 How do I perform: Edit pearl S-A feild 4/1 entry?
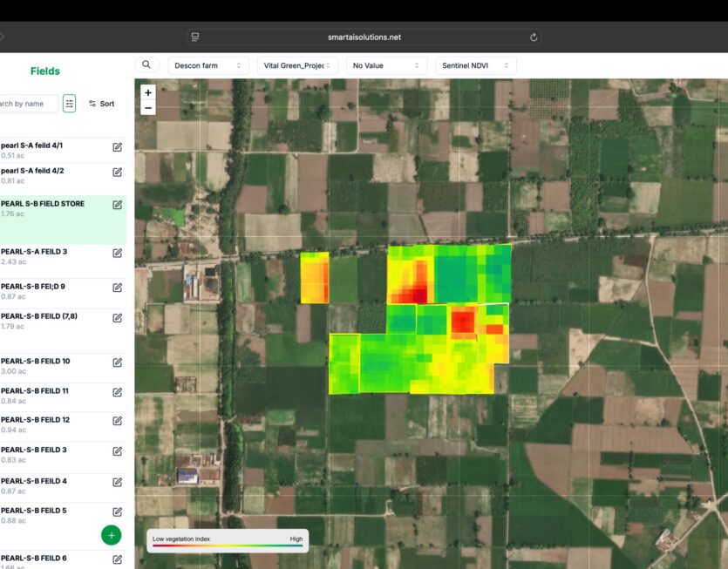tap(118, 147)
